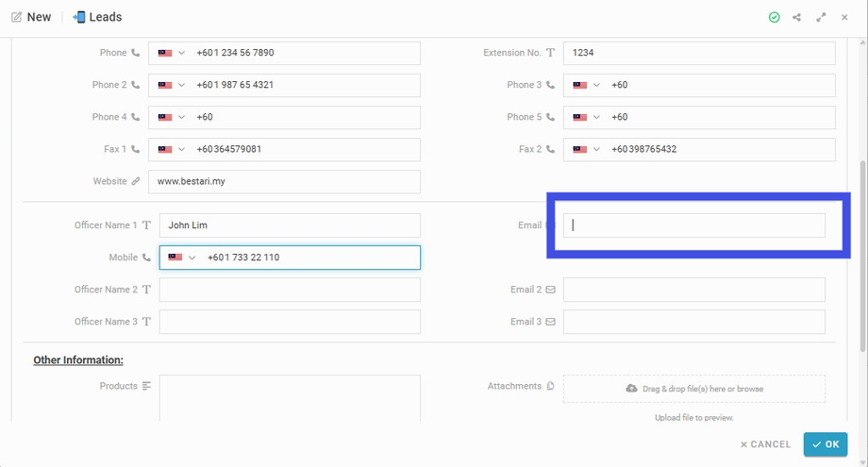The width and height of the screenshot is (868, 467).
Task: Click the green checkmark status icon
Action: [775, 17]
